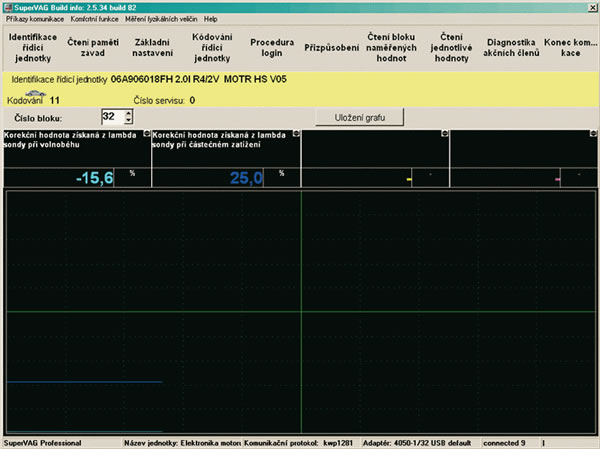This screenshot has width=600, height=449.
Task: Click Komunikační protokol kwp1281 status entry
Action: (298, 443)
